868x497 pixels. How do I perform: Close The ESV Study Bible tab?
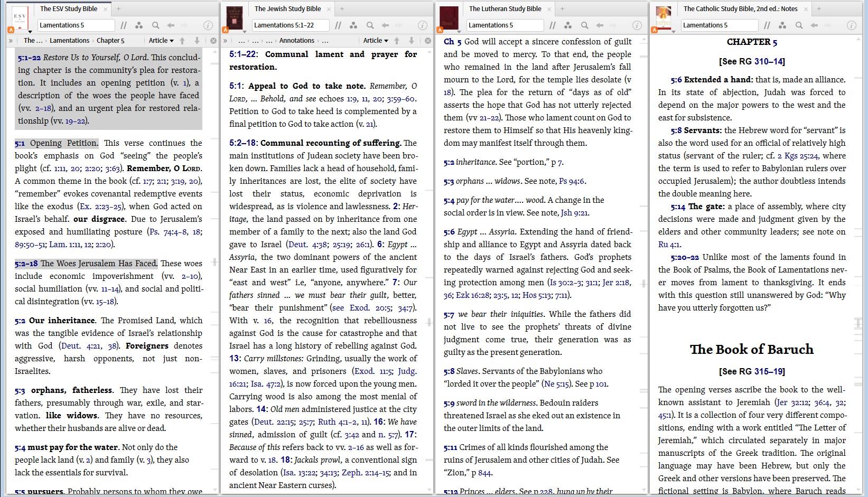[x=106, y=9]
